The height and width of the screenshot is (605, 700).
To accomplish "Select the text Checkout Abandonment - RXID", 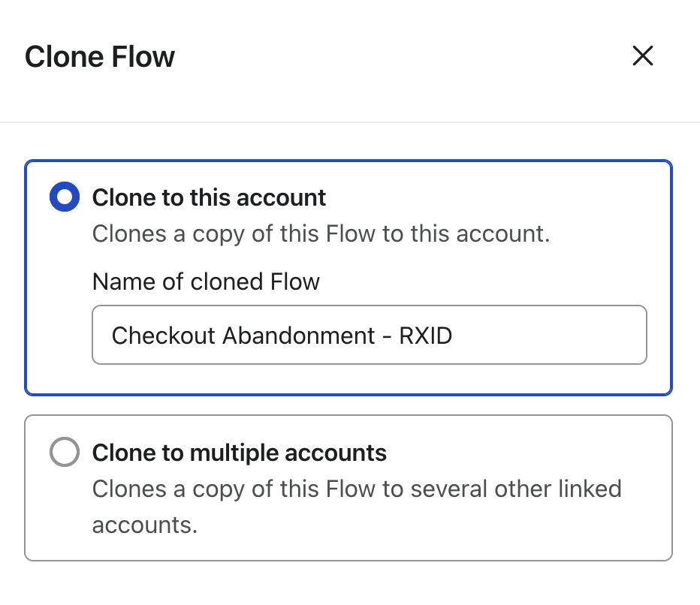I will 282,335.
